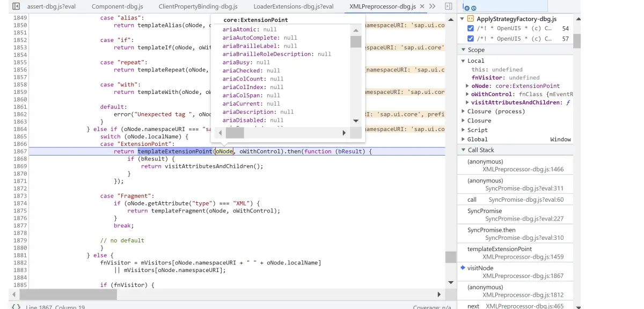644x309 pixels.
Task: Open LoaderExtensions-dbg.js?eval tab
Action: (294, 6)
